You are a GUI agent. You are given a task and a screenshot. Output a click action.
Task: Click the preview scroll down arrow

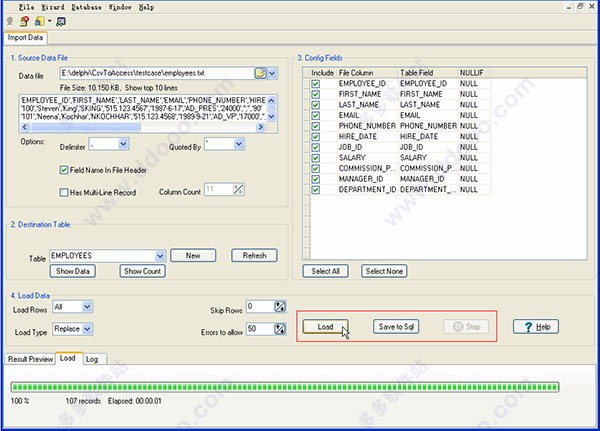pyautogui.click(x=271, y=116)
